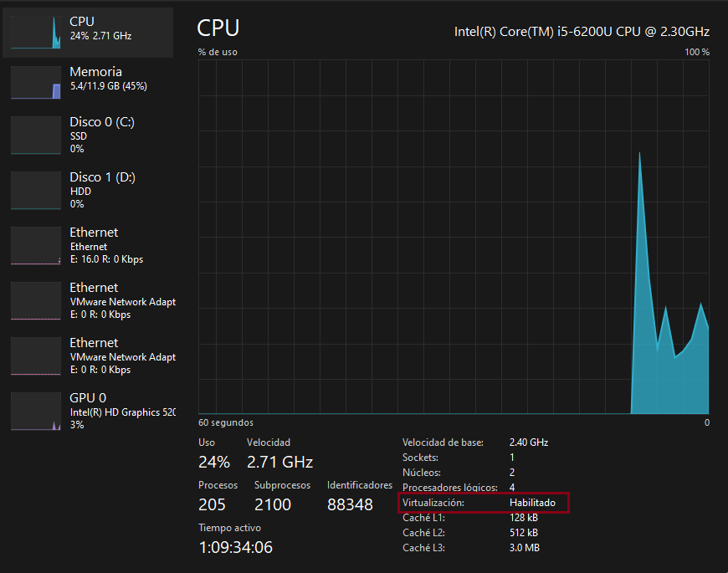Click the GPU 0 mini graph thumbnail
Viewport: 728px width, 573px height.
pos(36,412)
